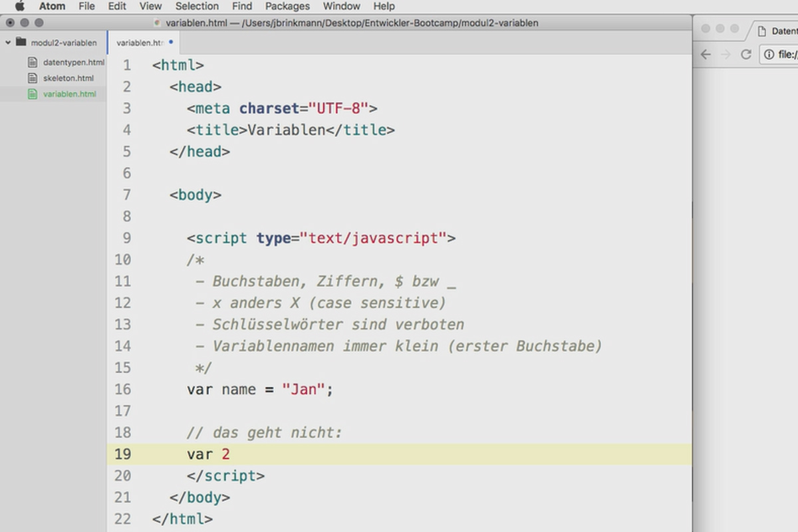This screenshot has width=798, height=532.
Task: Click the browser forward arrow
Action: 726,55
